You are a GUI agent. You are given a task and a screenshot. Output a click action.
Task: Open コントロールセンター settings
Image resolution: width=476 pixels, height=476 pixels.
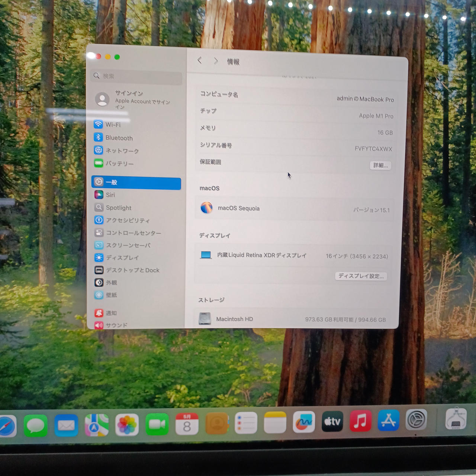coord(133,233)
